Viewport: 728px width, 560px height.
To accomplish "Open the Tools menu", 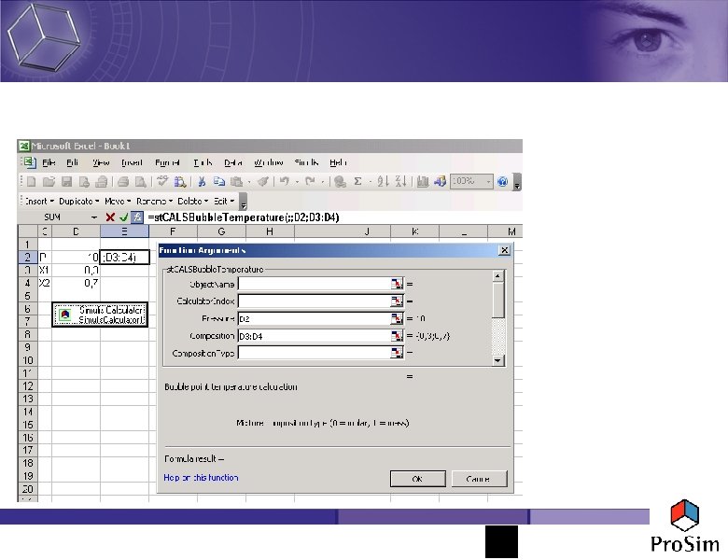I will click(203, 162).
